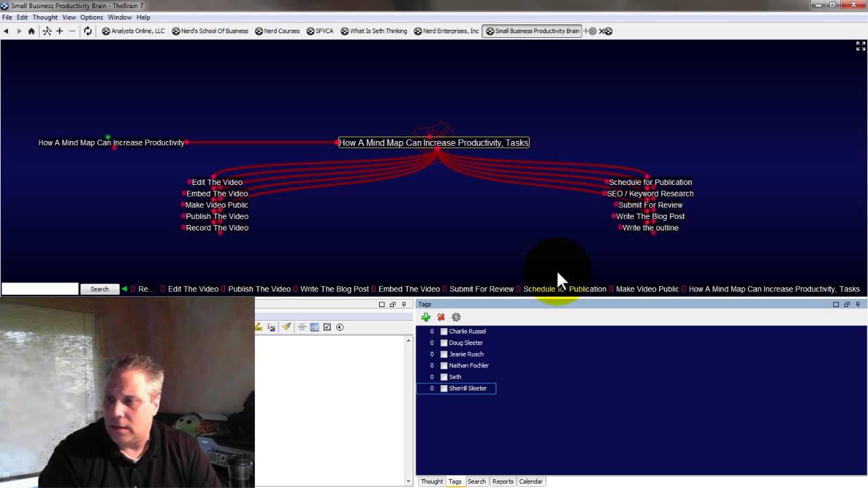The width and height of the screenshot is (868, 488).
Task: Open the Options menu
Action: pyautogui.click(x=92, y=18)
